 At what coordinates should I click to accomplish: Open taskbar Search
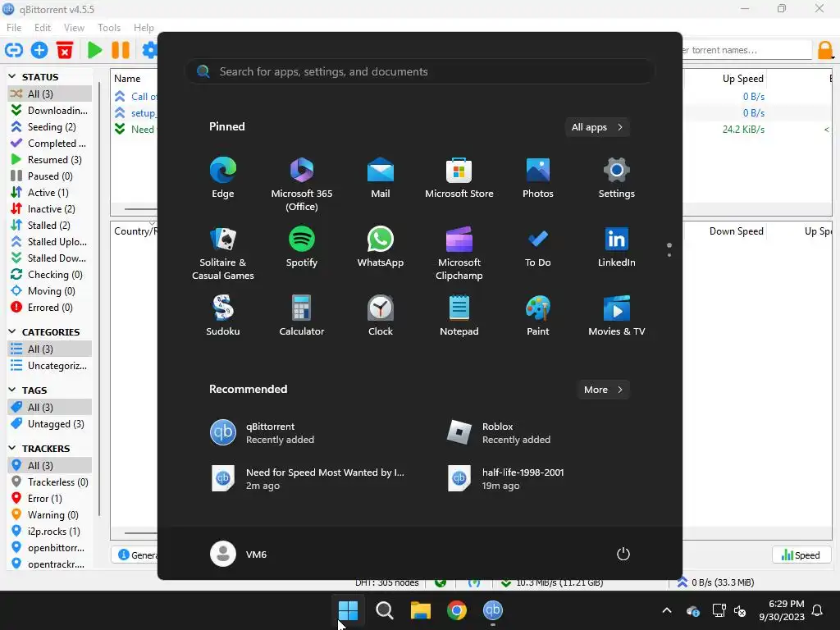(x=385, y=609)
